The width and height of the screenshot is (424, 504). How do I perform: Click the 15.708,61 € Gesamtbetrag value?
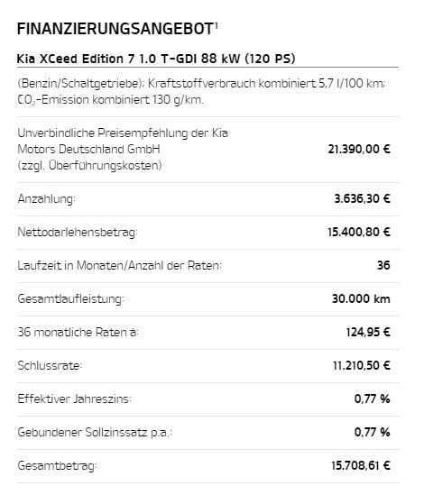coord(361,465)
